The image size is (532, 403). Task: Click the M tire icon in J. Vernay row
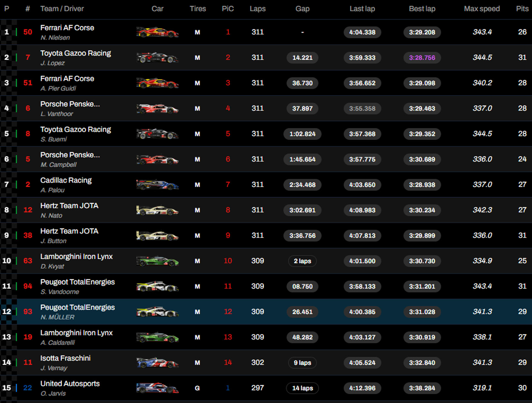pos(197,363)
